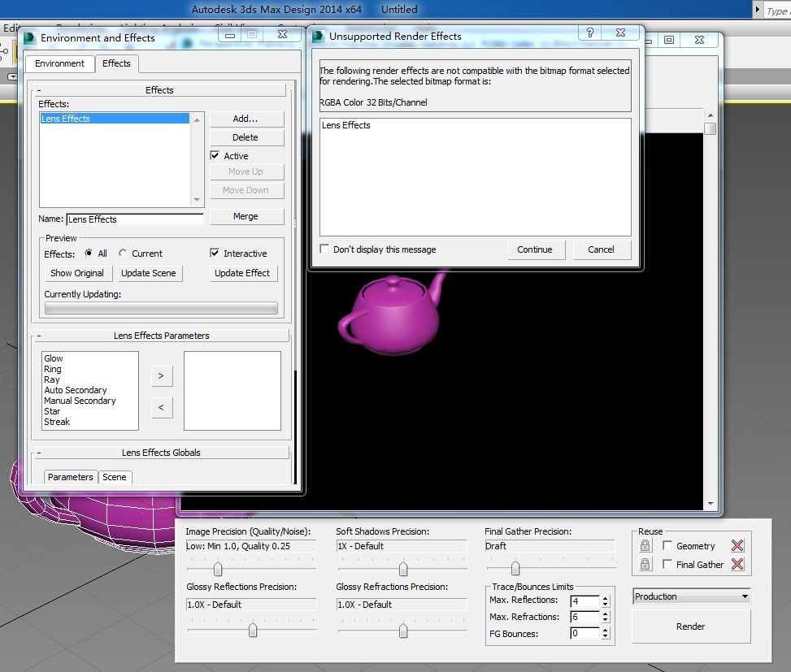The image size is (791, 672).
Task: Click the Render button
Action: [x=691, y=626]
